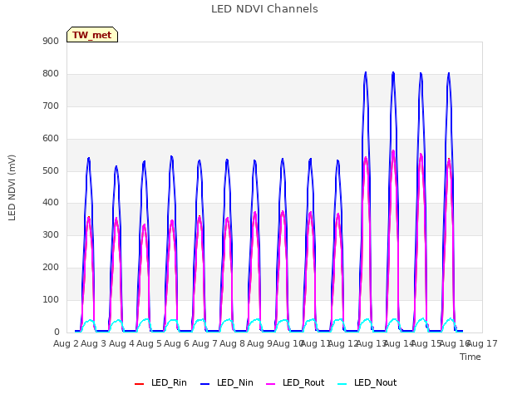Screen dimensions: 532x399
Task: Click the TW_met annotation label
Action: [92, 35]
